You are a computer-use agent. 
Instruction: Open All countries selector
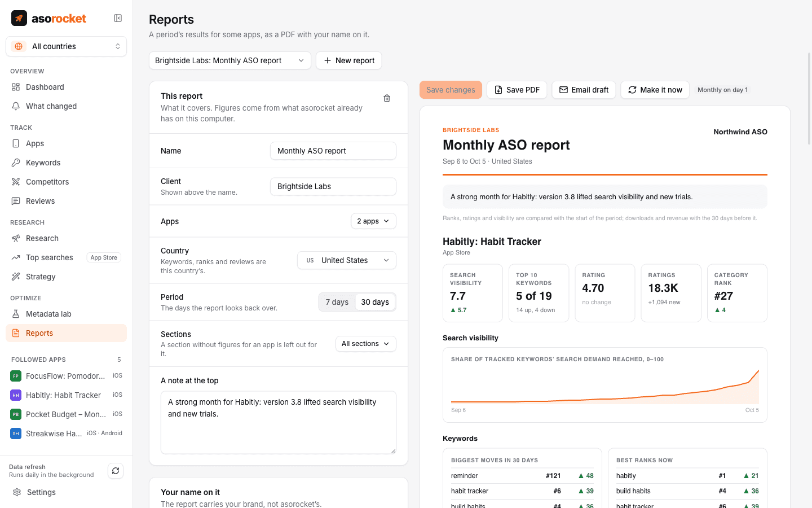point(67,46)
